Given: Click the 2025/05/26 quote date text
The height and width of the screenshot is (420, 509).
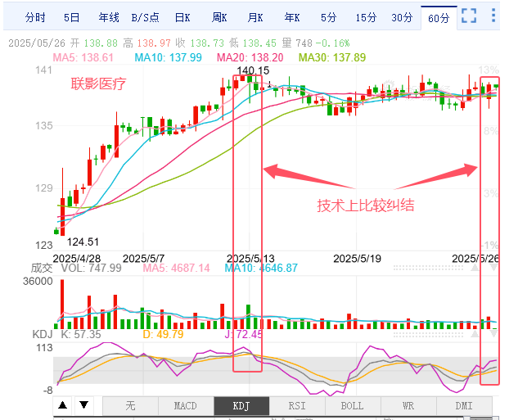Looking at the screenshot, I should (x=37, y=43).
